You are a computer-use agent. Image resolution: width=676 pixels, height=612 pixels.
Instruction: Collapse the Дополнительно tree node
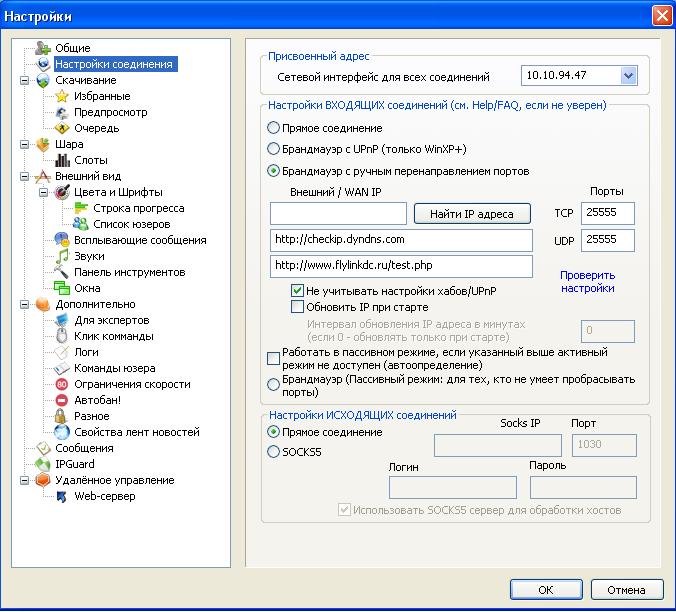[25, 304]
